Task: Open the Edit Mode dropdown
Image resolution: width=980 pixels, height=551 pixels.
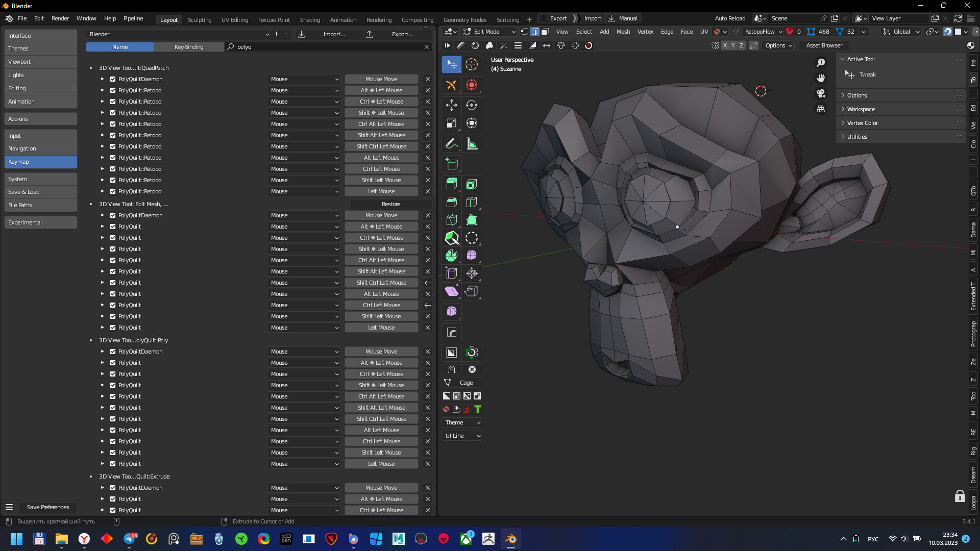Action: [x=490, y=32]
